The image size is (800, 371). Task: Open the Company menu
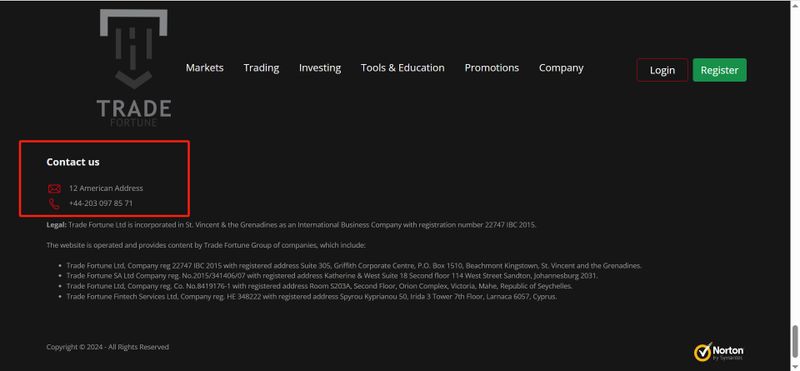click(561, 68)
